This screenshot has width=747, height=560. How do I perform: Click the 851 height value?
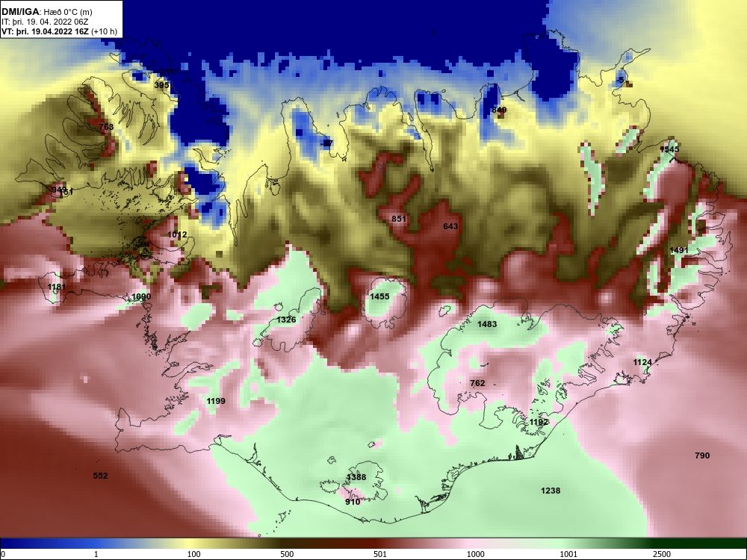399,219
